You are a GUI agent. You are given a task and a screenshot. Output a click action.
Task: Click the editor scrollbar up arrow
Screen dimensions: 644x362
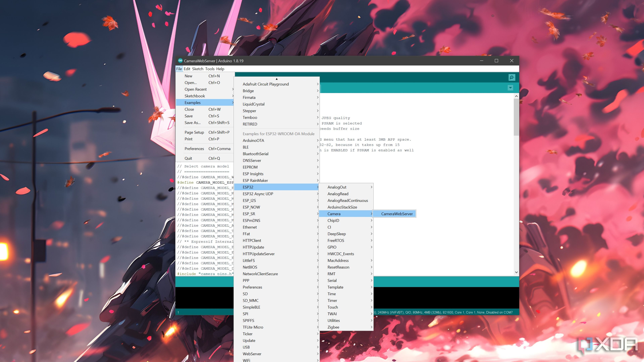516,96
